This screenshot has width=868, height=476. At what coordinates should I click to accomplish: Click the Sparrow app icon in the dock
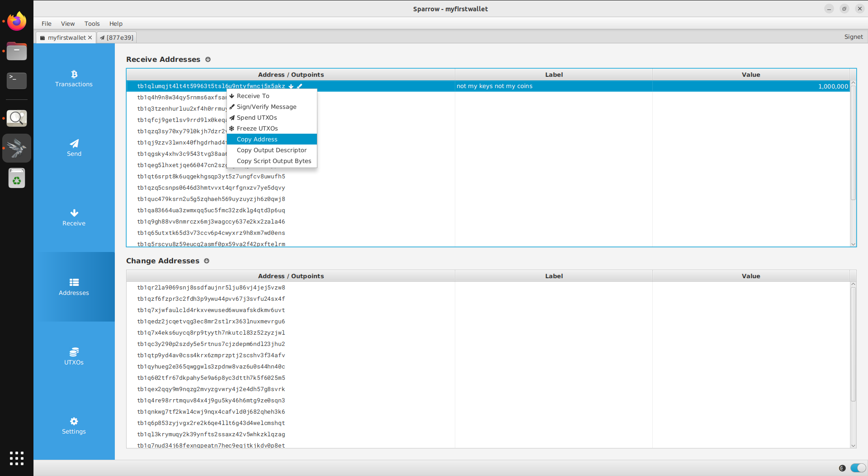coord(17,148)
